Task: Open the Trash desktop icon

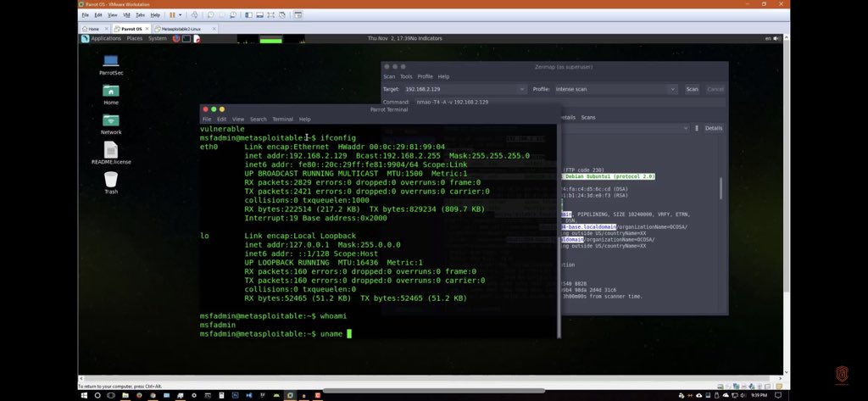Action: [111, 183]
